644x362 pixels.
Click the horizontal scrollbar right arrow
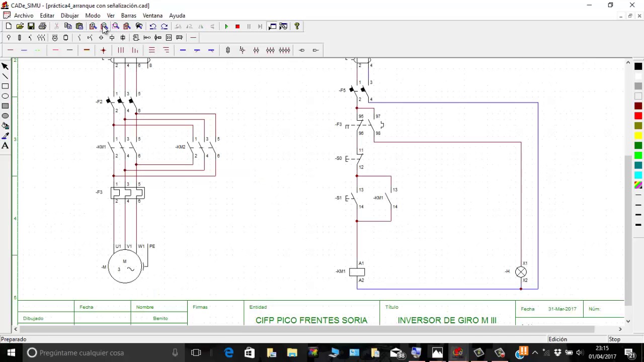coord(620,329)
